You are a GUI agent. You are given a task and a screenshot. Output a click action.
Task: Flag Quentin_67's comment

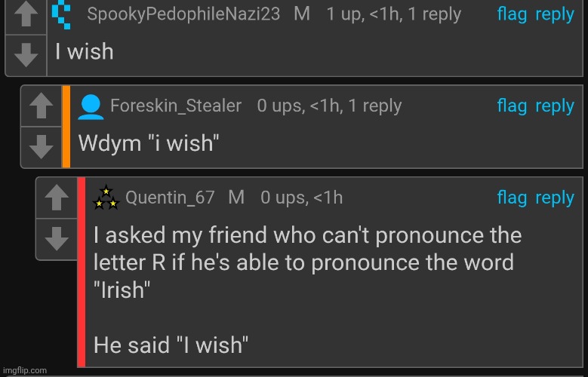[512, 198]
